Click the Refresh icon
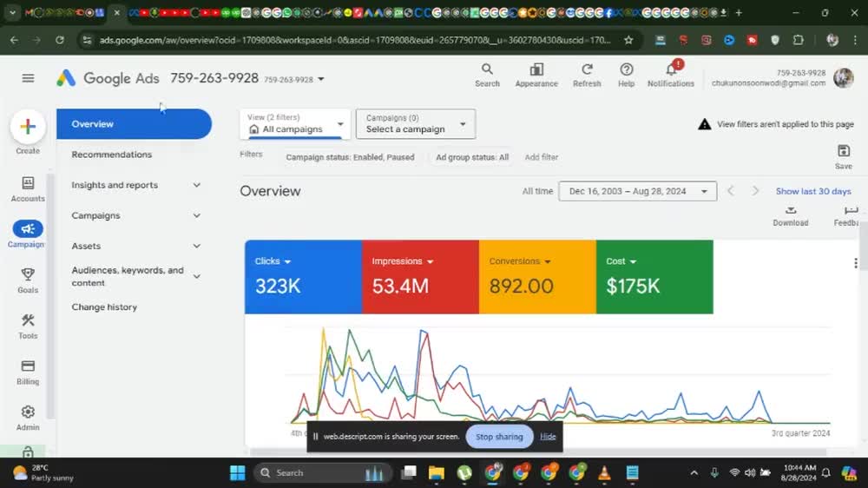 [587, 75]
